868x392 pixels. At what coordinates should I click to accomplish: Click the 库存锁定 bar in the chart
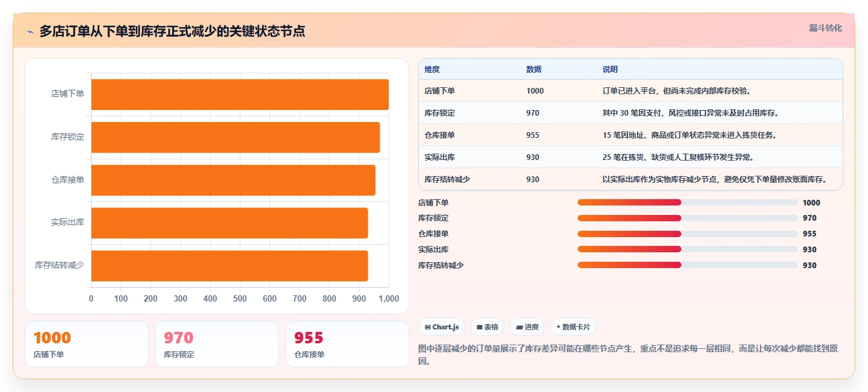[x=235, y=137]
